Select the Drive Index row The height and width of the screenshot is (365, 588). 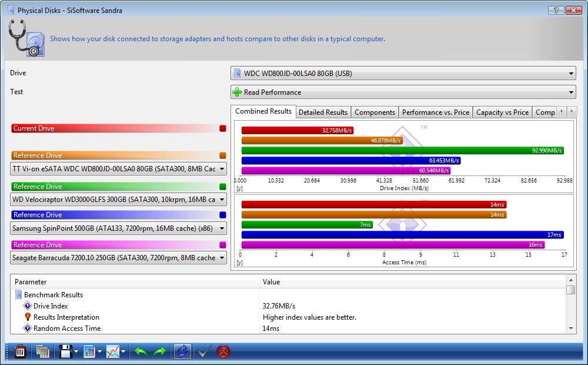(x=289, y=306)
